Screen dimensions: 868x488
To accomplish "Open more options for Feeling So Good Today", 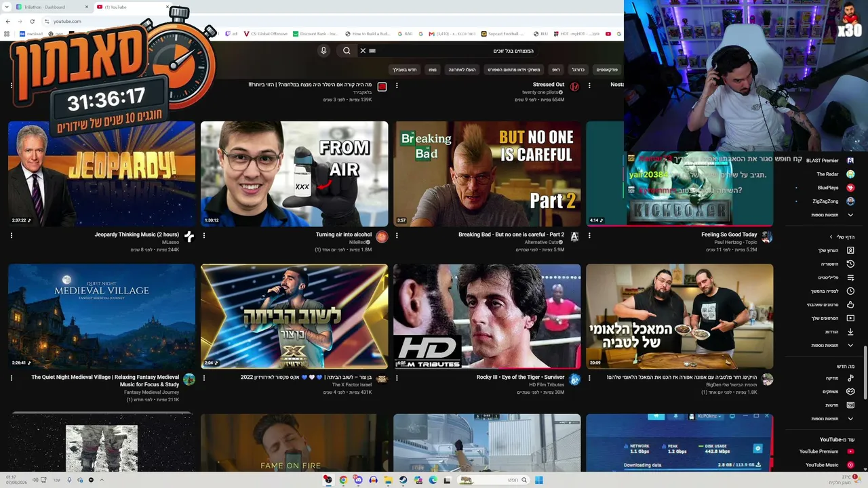I will [x=589, y=236].
